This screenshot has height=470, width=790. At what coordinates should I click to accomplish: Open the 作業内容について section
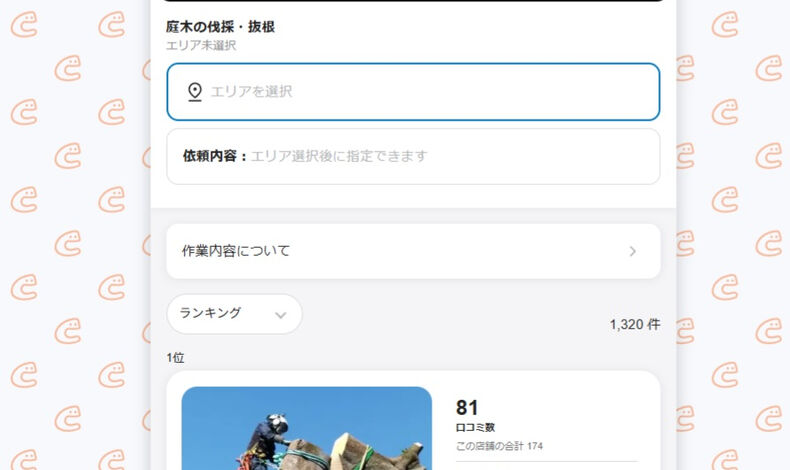tap(413, 251)
